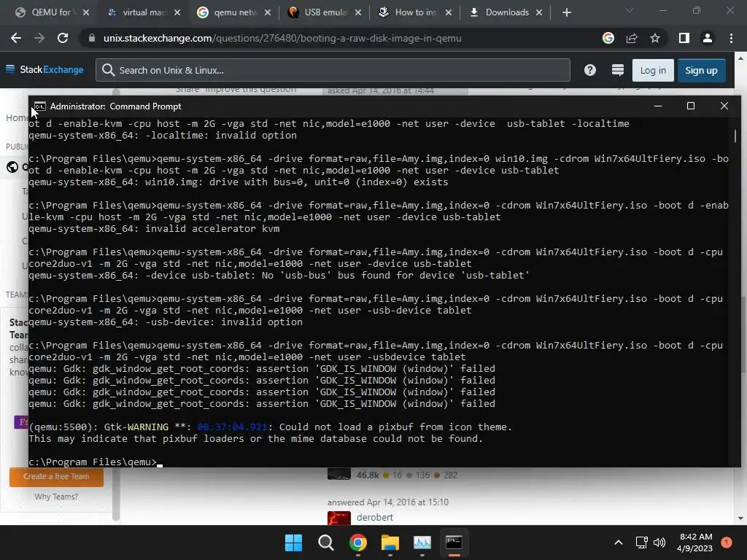
Task: Open the clock showing 8:42 AM
Action: point(694,542)
